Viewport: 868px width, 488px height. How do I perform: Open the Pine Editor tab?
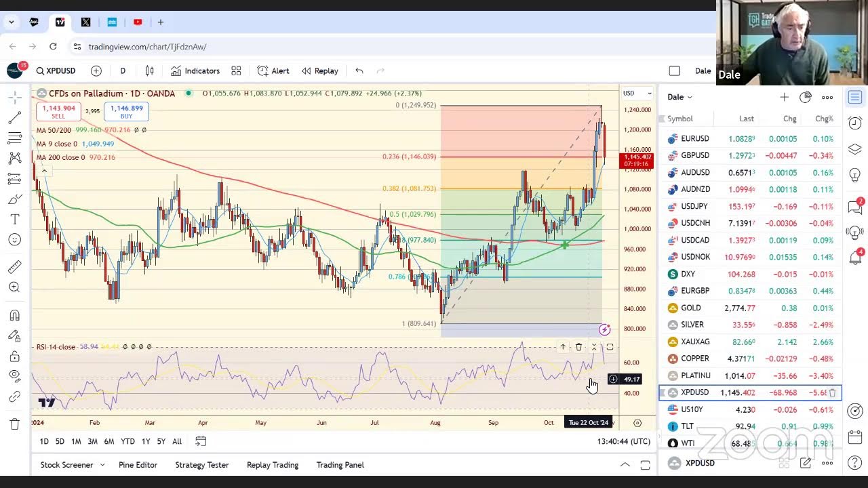coord(138,465)
